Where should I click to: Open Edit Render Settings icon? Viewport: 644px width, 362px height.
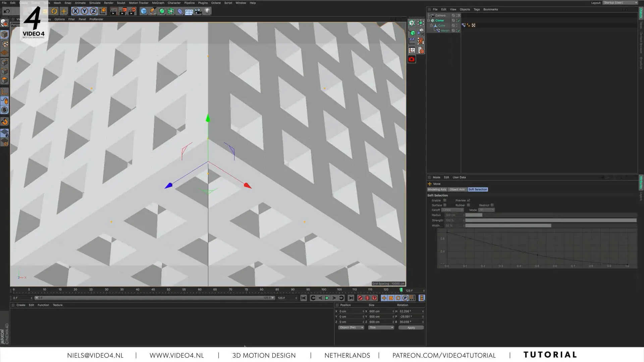(132, 11)
